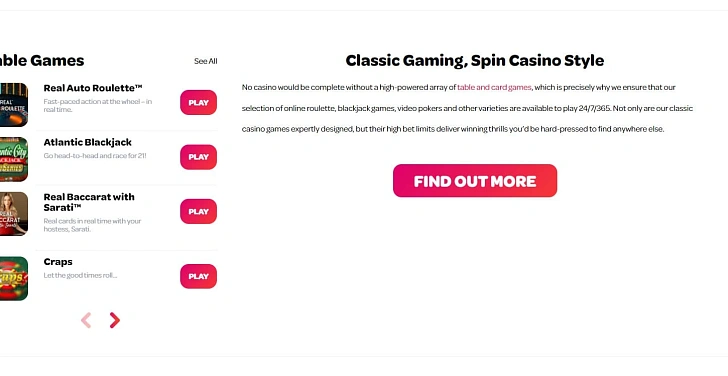This screenshot has height=376, width=728.
Task: Click the Craps game thumbnail image
Action: coord(13,279)
